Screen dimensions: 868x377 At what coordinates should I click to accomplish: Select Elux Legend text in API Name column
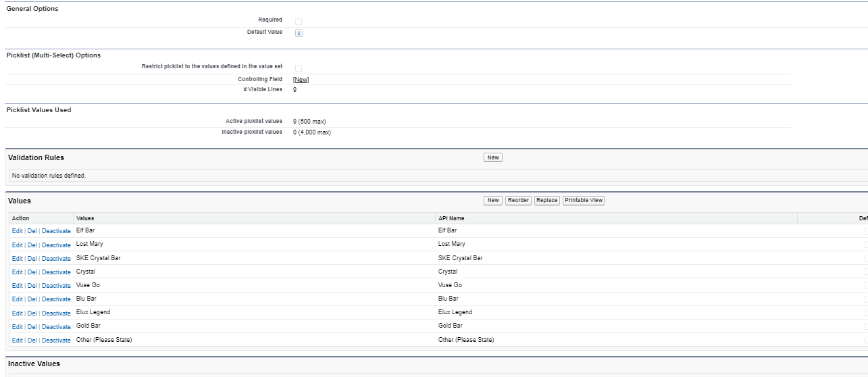coord(455,312)
